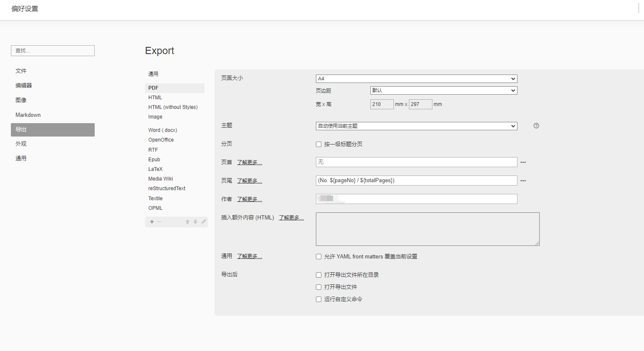Open the 主题 自动使用当前主题 dropdown
The width and height of the screenshot is (644, 351).
(x=416, y=126)
